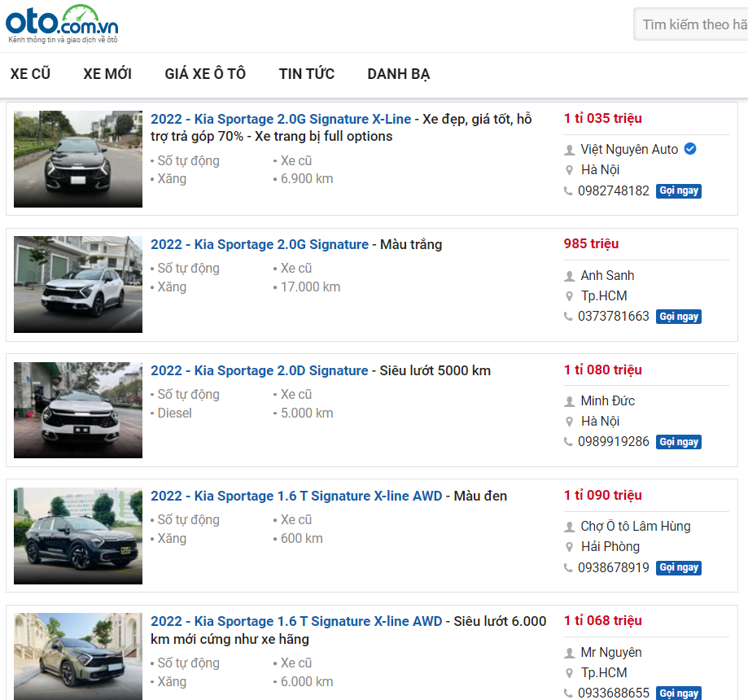
Task: Click the phone icon beside 0373781663
Action: coord(568,317)
